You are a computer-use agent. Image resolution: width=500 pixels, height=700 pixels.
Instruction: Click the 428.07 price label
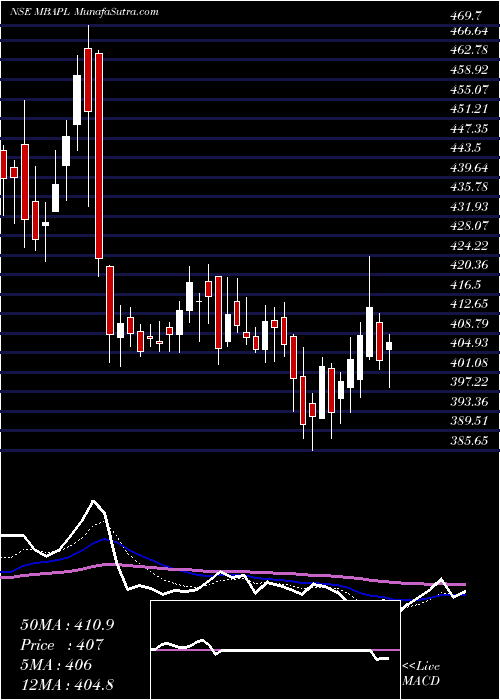pyautogui.click(x=469, y=226)
